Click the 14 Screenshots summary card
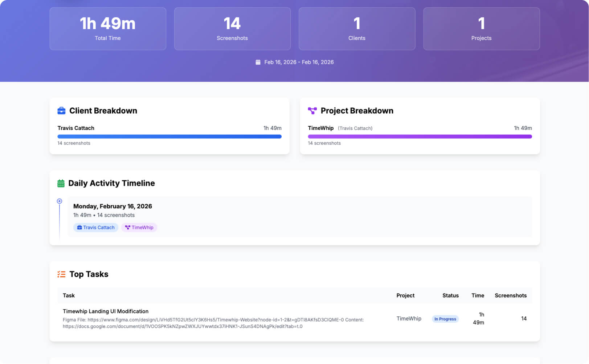The width and height of the screenshot is (589, 364). click(232, 29)
